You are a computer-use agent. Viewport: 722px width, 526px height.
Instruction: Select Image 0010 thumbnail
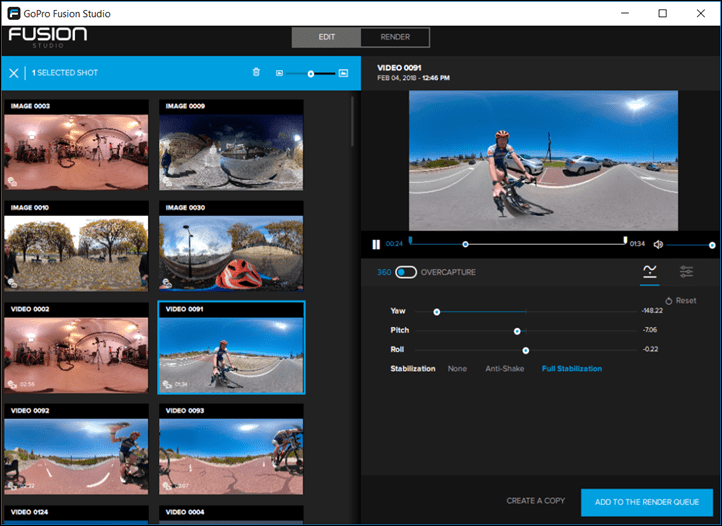pos(76,246)
